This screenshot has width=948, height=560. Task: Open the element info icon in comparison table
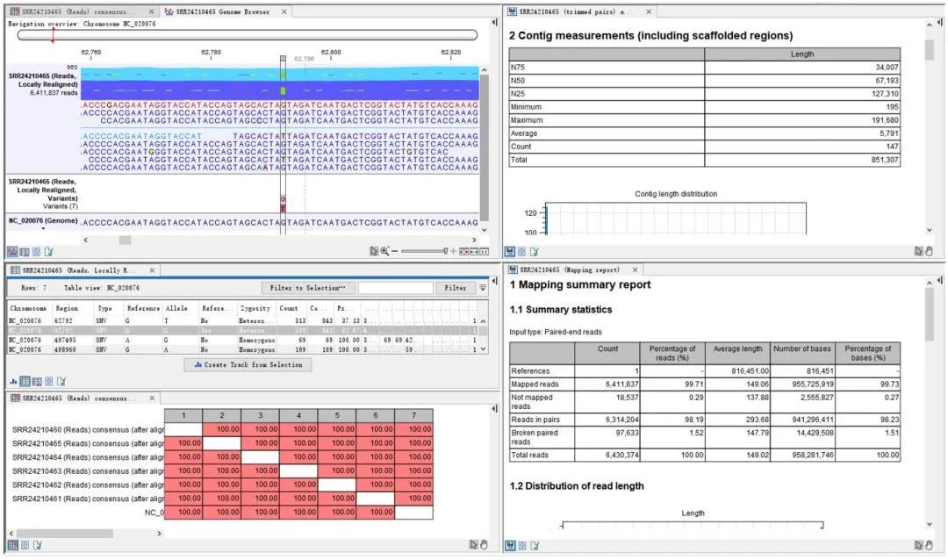25,545
